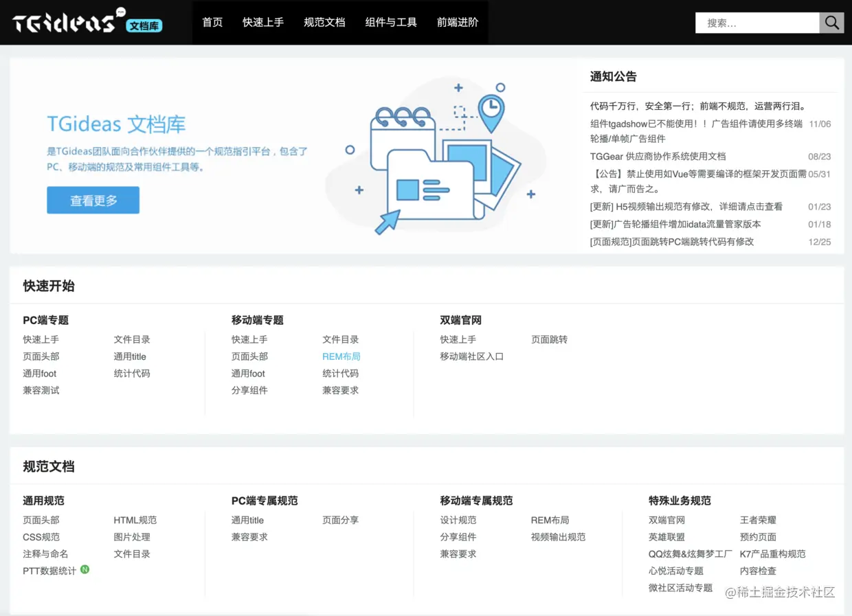Open the 首页 navigation tab
Screen dimensions: 852x616
[x=212, y=23]
